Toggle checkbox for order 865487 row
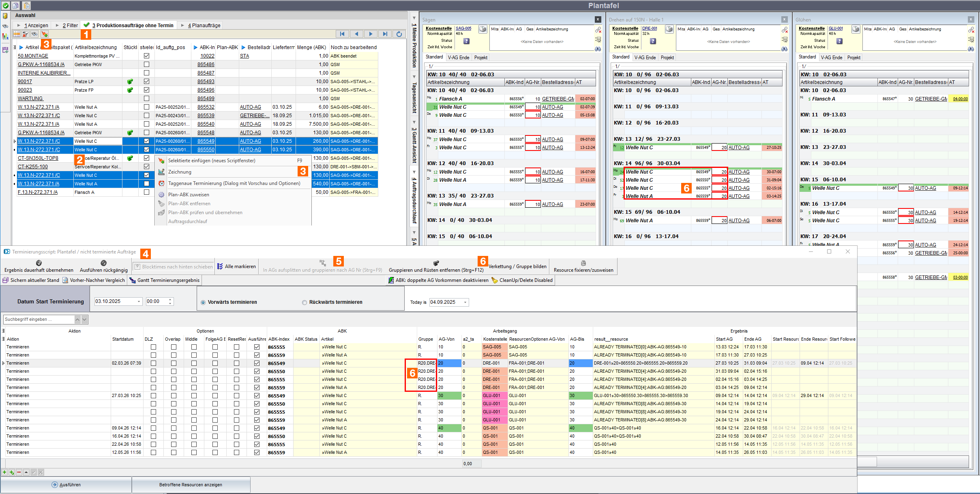The width and height of the screenshot is (980, 494). click(x=146, y=73)
